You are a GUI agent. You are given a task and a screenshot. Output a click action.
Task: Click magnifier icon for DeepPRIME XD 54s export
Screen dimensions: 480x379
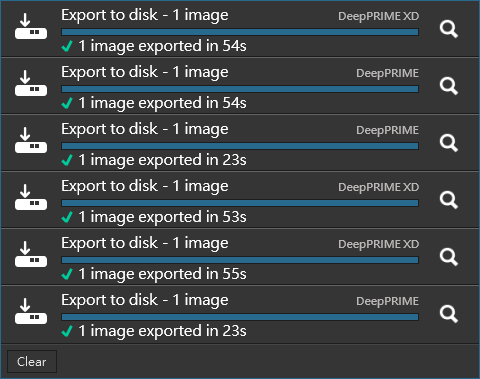(449, 29)
